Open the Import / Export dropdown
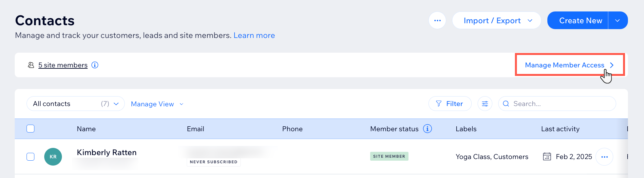644x178 pixels. click(497, 20)
